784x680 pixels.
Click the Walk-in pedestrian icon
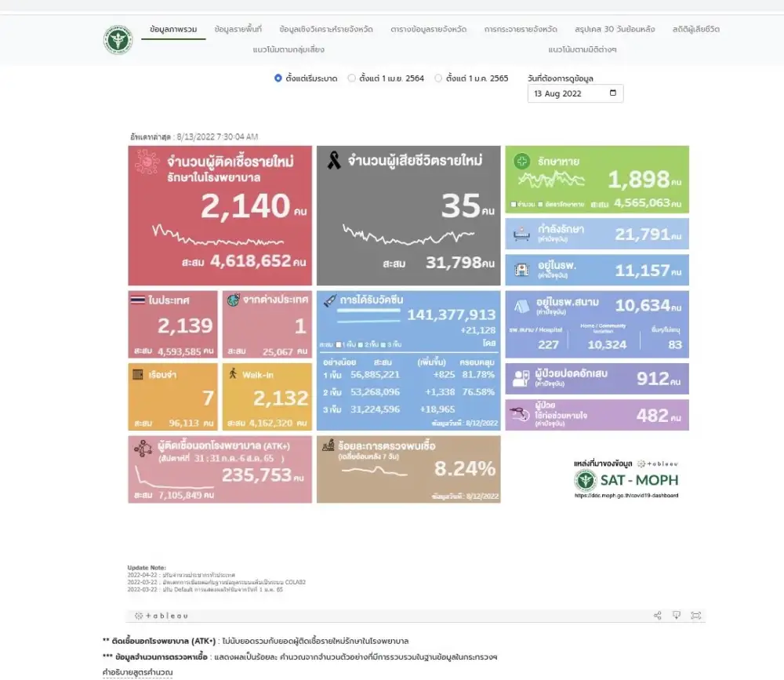coord(233,374)
